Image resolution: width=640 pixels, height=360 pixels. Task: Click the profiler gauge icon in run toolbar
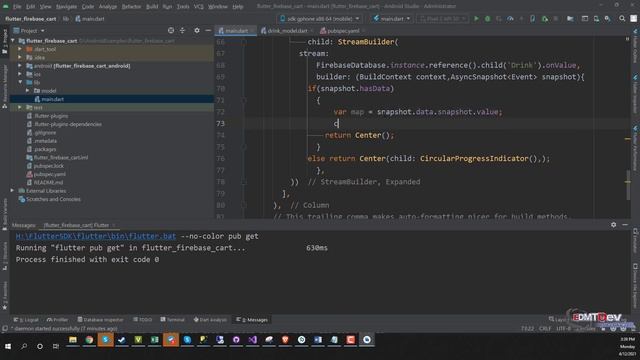510,18
